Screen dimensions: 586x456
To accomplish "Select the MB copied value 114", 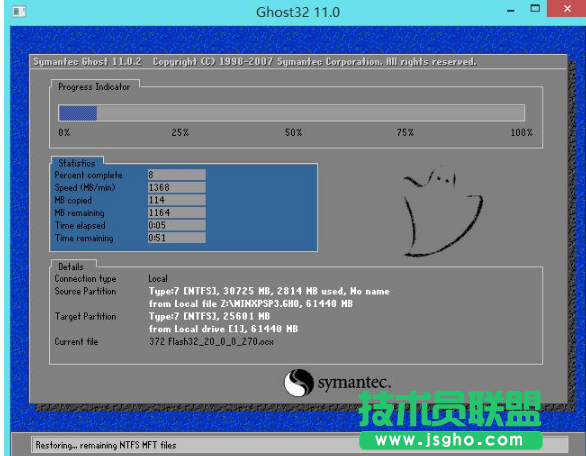I will click(176, 200).
